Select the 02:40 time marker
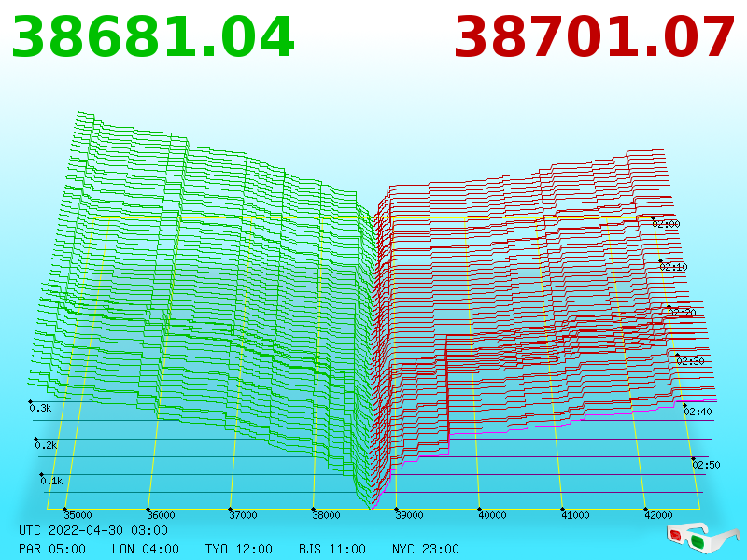 click(x=698, y=412)
